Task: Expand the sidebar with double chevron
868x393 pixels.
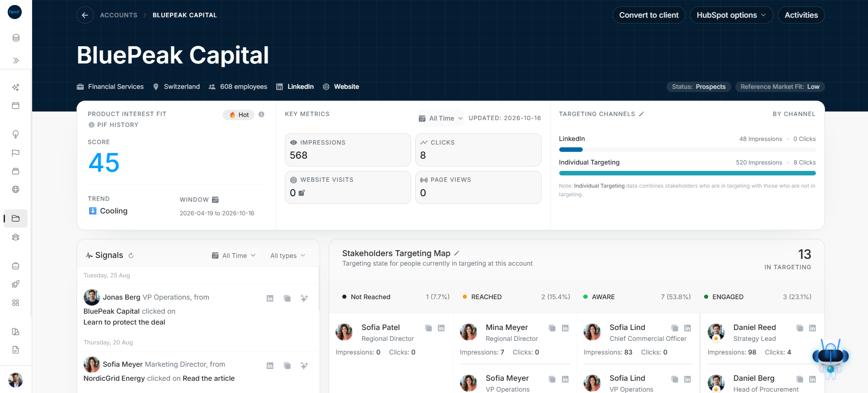Action: pyautogui.click(x=16, y=60)
